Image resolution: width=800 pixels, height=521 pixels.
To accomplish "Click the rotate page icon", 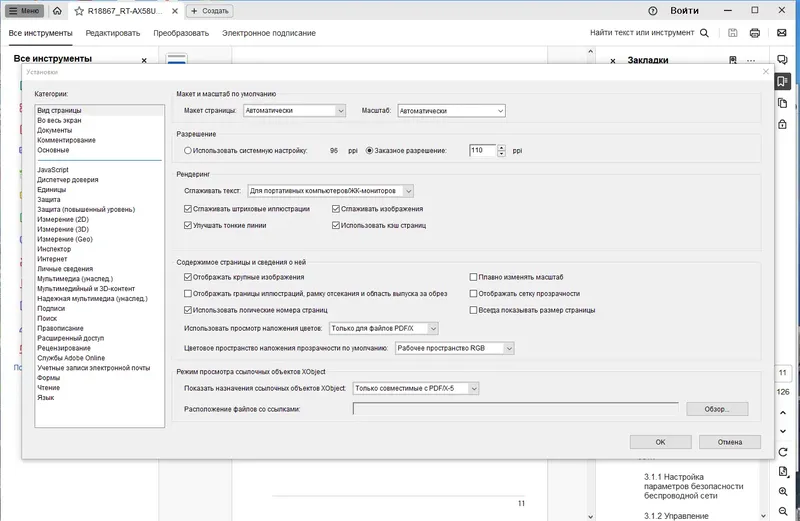I will (x=783, y=452).
